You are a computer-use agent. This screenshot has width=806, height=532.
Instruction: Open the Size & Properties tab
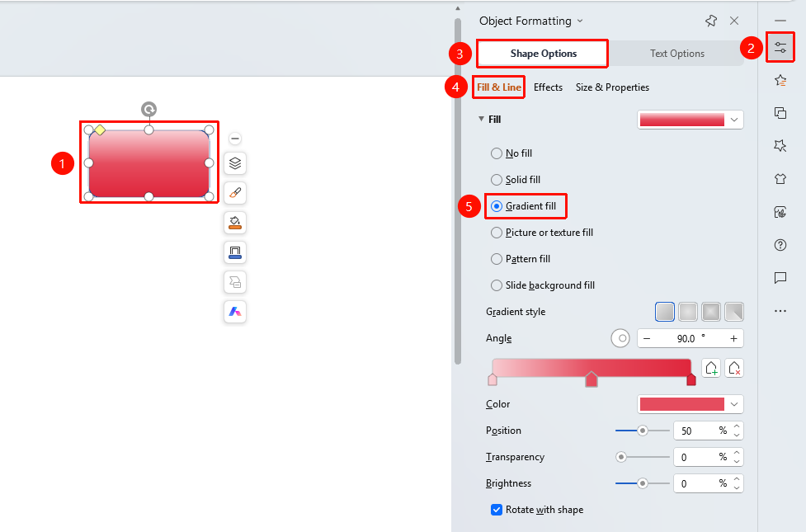tap(612, 87)
